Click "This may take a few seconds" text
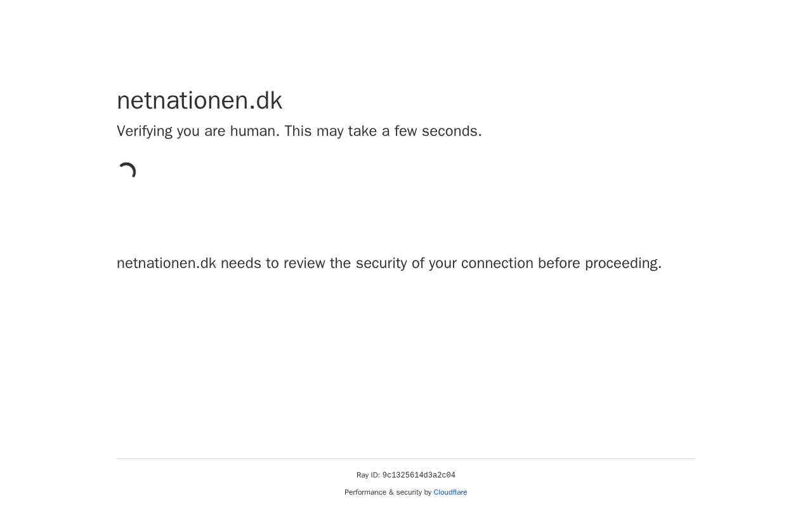This screenshot has height=508, width=812. click(383, 131)
